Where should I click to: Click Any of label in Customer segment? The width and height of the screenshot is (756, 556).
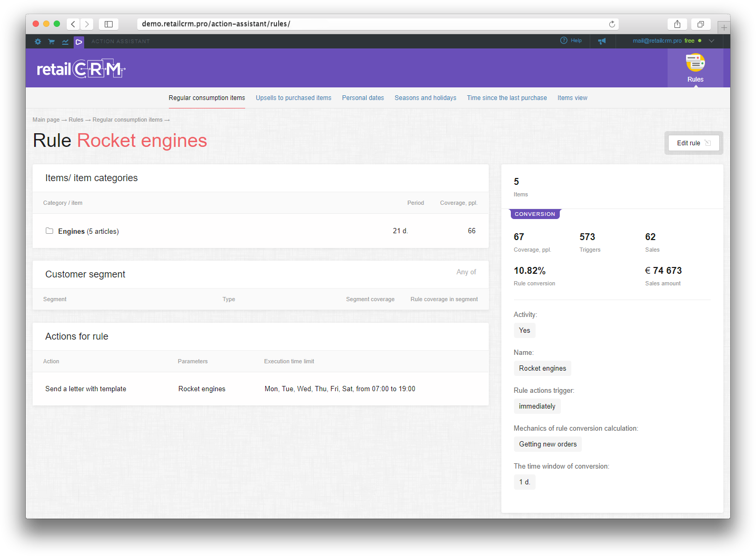click(466, 272)
